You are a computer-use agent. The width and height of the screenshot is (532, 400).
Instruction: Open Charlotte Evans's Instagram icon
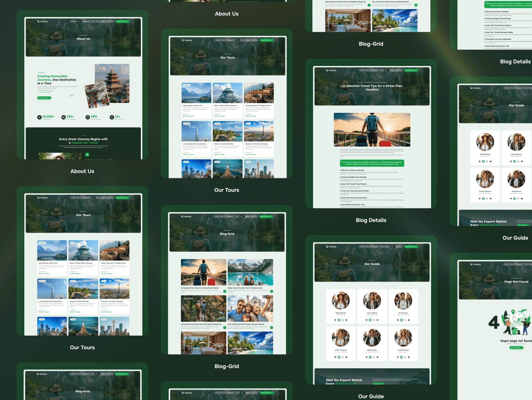pos(401,357)
